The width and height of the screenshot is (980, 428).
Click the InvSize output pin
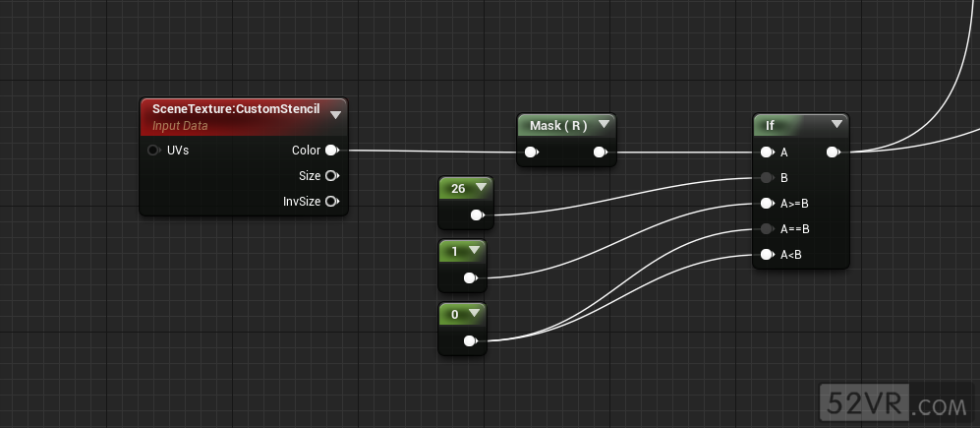coord(332,202)
